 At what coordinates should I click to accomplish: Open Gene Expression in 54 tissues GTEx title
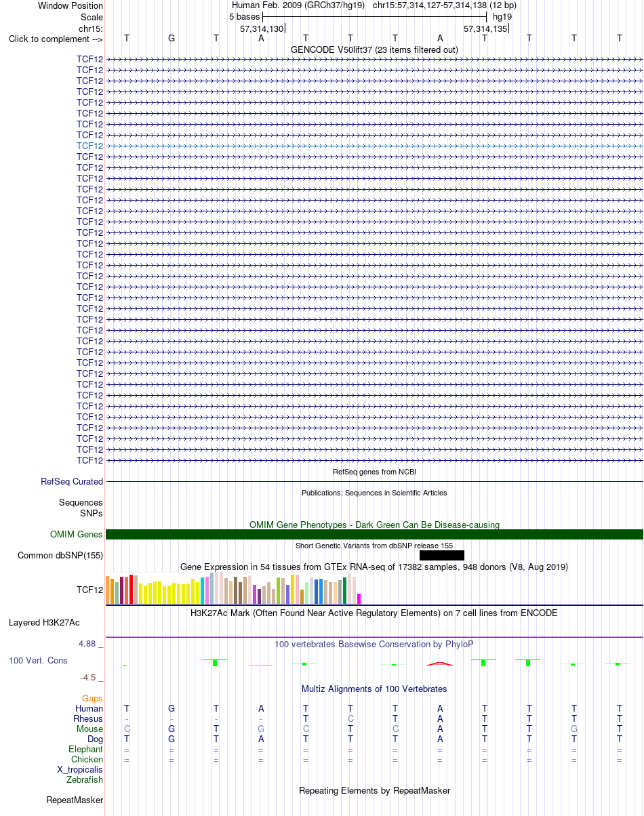(x=374, y=567)
